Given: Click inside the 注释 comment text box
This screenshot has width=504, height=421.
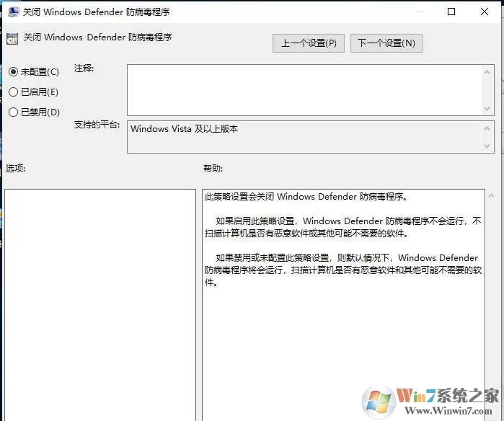Looking at the screenshot, I should coord(305,90).
